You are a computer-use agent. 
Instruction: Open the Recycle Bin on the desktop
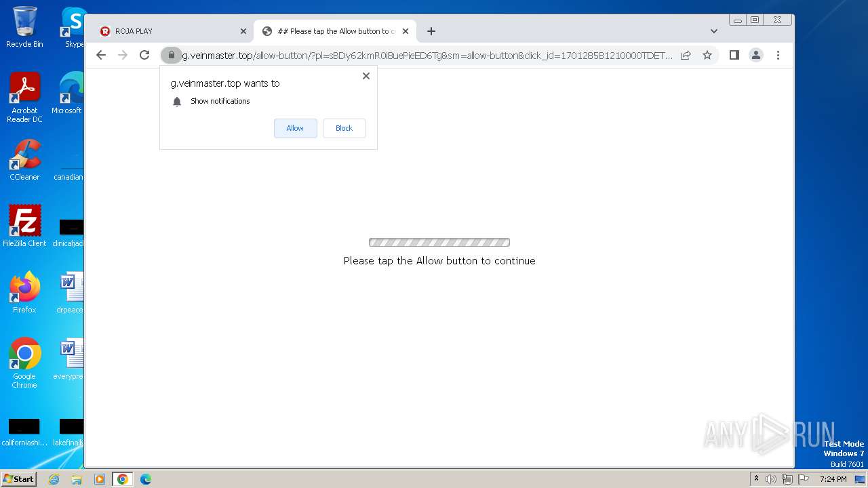click(x=24, y=27)
